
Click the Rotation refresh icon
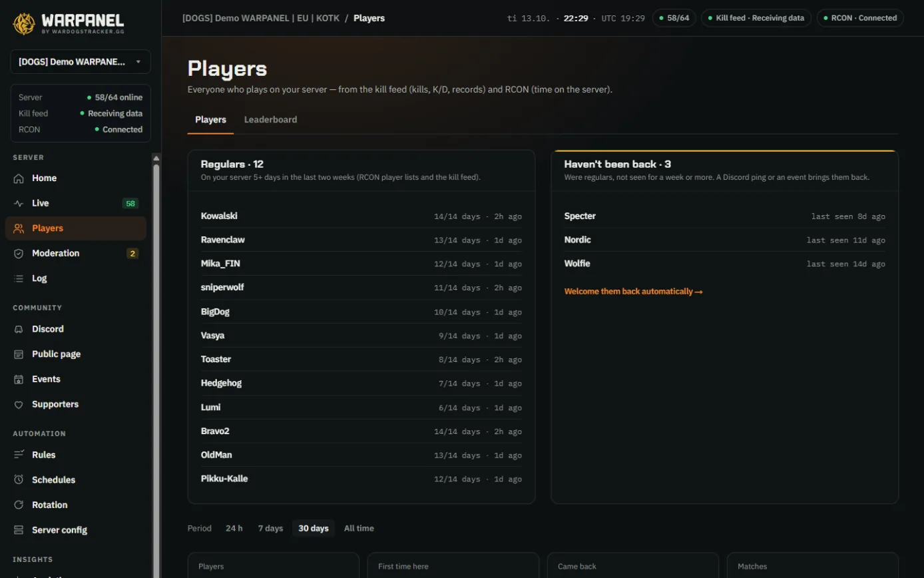tap(19, 505)
